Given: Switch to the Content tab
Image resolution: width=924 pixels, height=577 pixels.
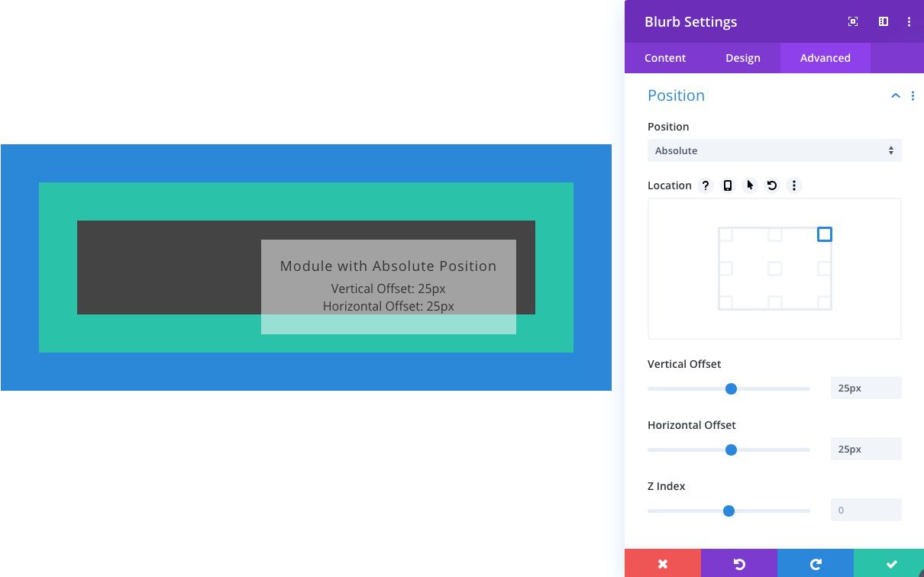Looking at the screenshot, I should coord(664,58).
